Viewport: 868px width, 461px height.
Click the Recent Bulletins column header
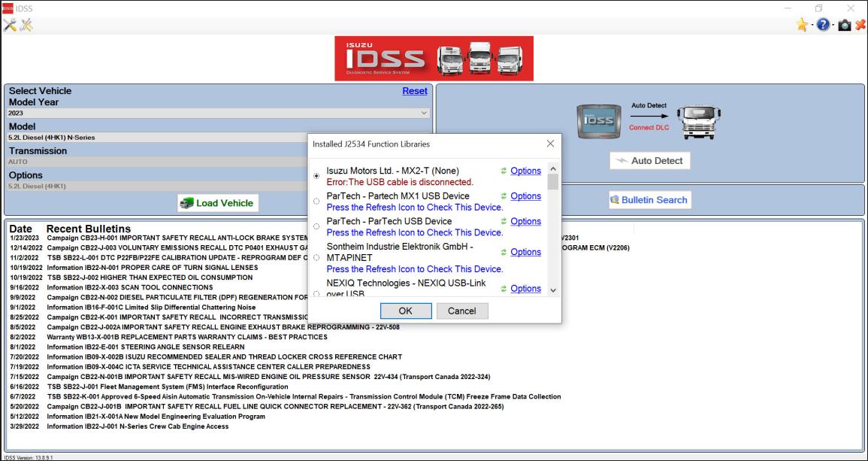click(89, 229)
